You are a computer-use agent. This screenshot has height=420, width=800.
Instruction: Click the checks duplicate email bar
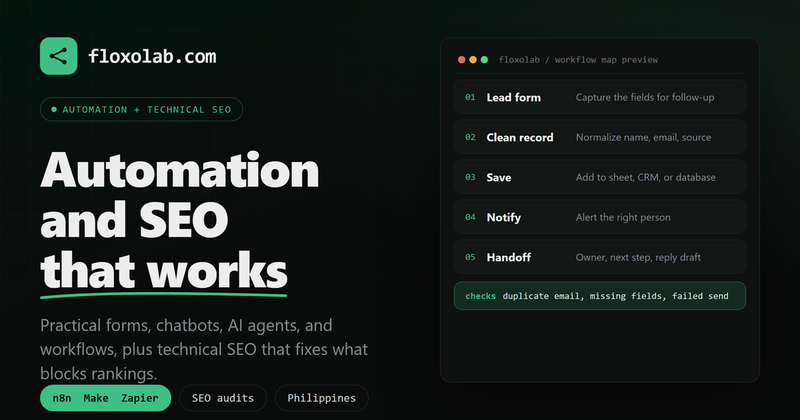[599, 296]
